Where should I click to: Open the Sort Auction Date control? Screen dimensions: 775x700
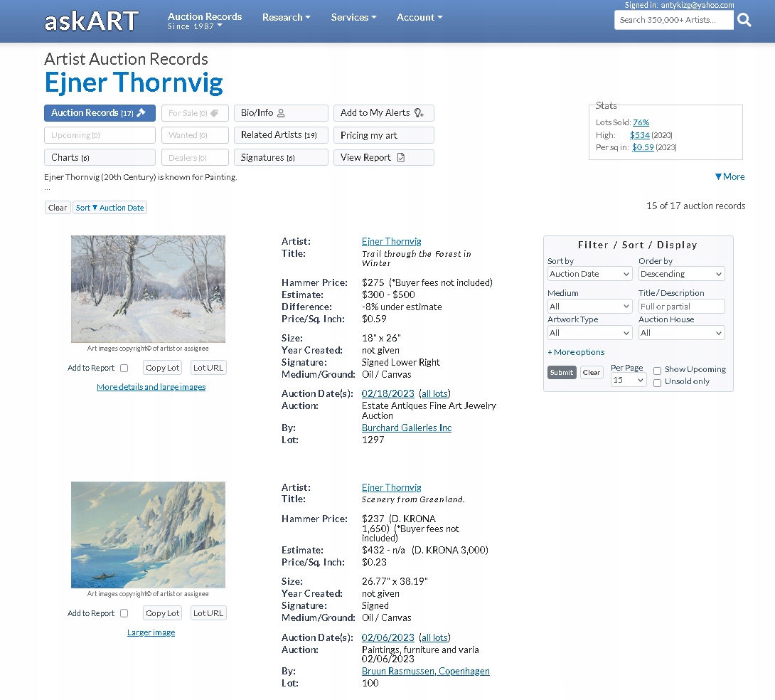pyautogui.click(x=109, y=208)
